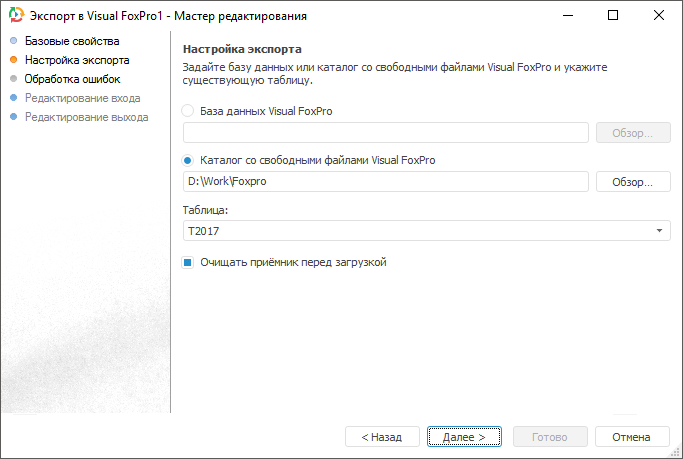This screenshot has height=459, width=683.
Task: Click the Редактирование выхода step
Action: coord(86,117)
